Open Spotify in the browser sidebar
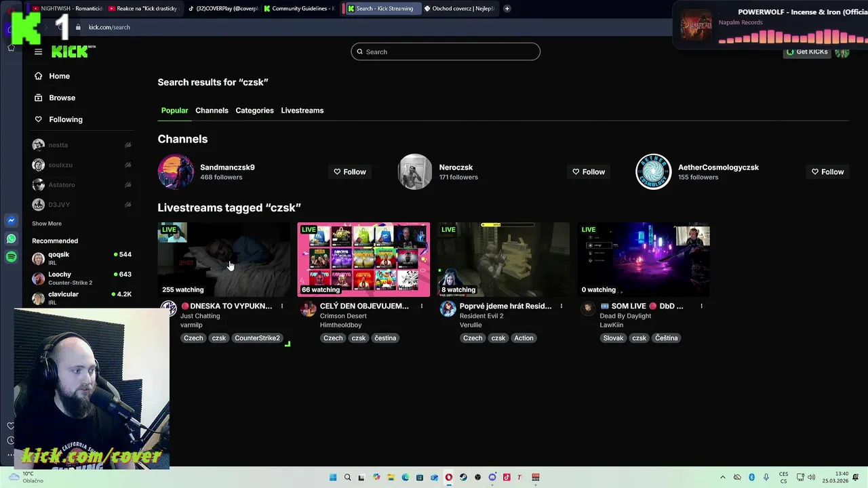The width and height of the screenshot is (868, 488). pos(11,257)
